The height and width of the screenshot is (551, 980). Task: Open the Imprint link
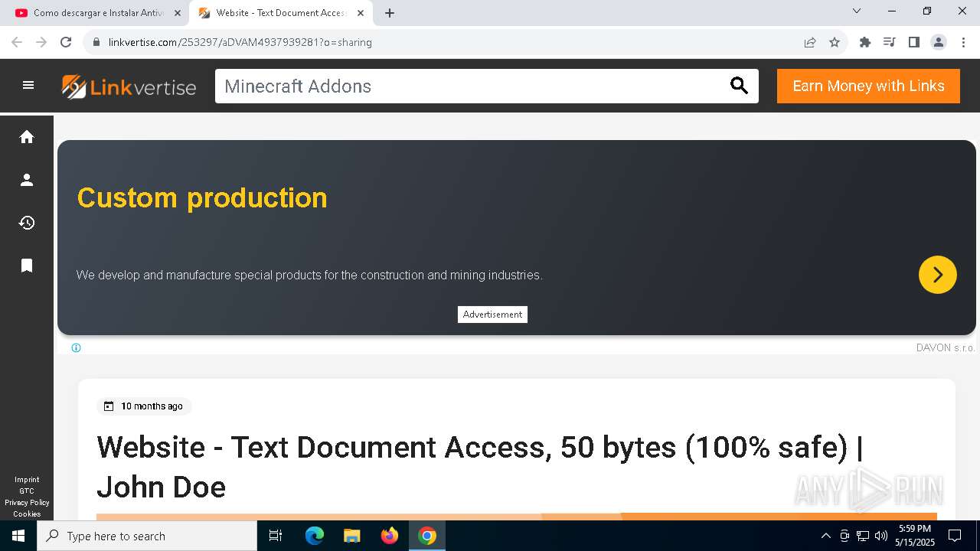coord(27,480)
